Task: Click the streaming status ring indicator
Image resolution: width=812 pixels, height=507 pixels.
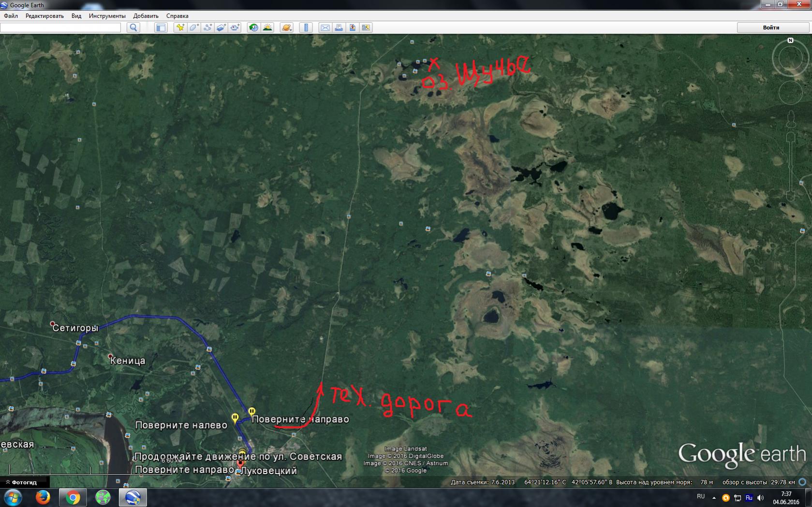Action: [802, 482]
